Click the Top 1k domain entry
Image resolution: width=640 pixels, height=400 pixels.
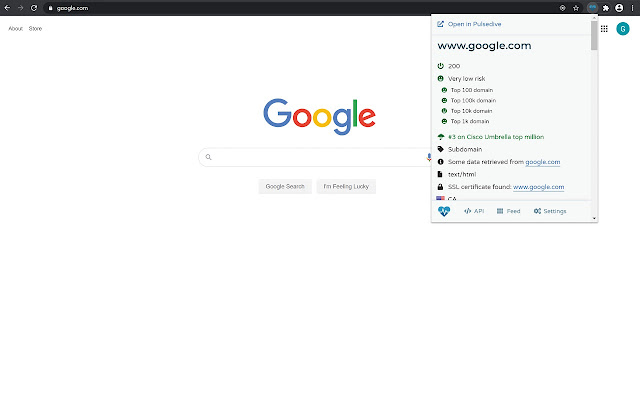(x=470, y=121)
